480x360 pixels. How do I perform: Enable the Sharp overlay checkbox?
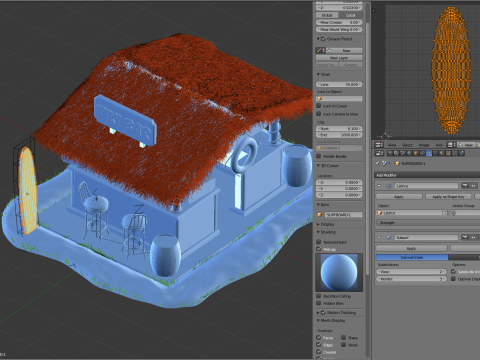point(343,337)
